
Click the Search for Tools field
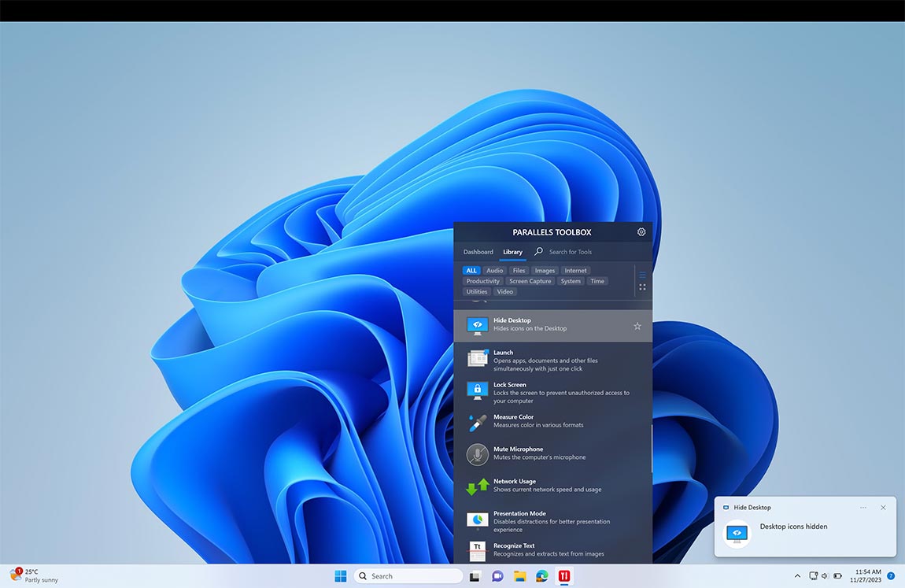[x=570, y=252]
